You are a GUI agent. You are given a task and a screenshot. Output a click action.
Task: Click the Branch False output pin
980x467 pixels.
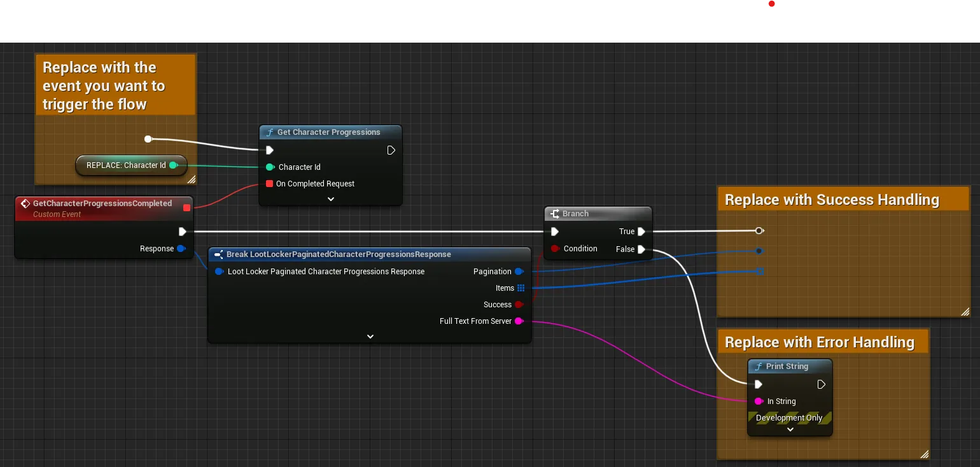[x=641, y=249]
